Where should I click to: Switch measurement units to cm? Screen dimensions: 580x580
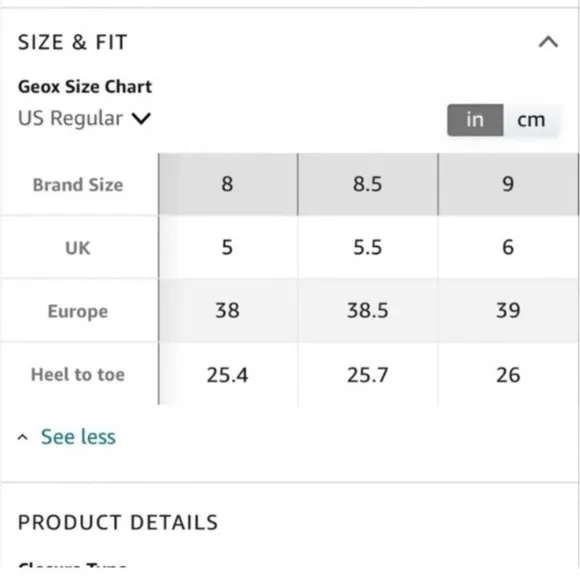coord(531,120)
